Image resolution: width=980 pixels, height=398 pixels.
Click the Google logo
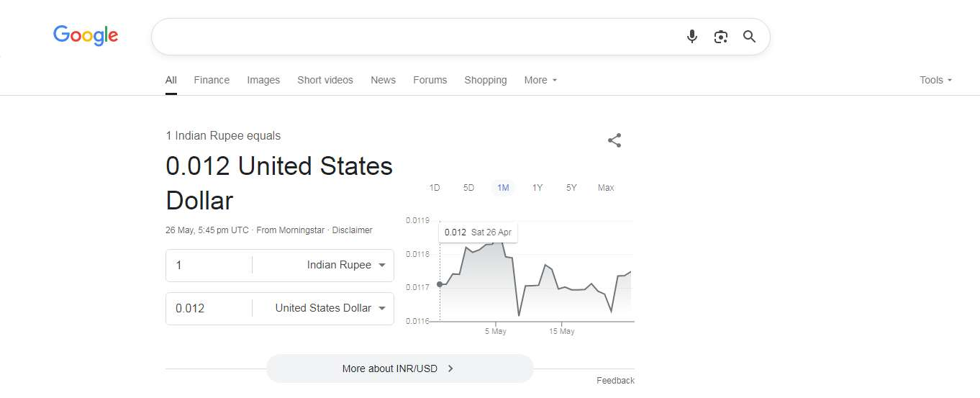pos(86,35)
